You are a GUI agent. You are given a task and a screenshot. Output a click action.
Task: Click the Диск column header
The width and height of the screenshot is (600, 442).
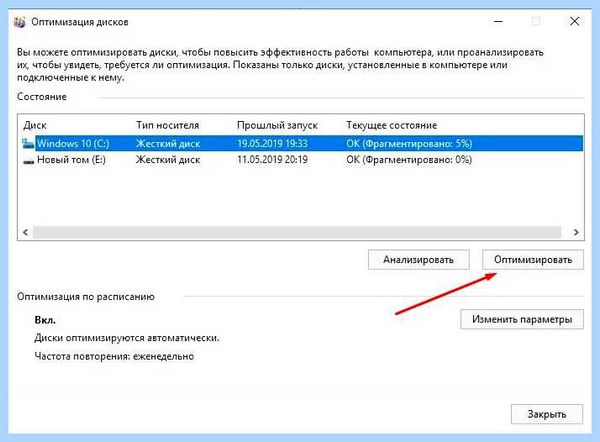point(35,125)
